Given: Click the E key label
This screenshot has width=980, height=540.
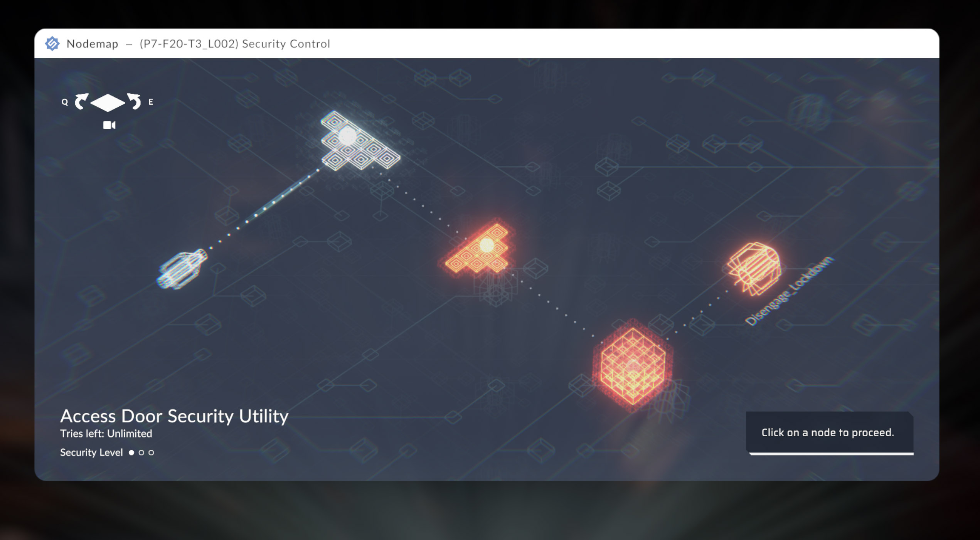Looking at the screenshot, I should tap(151, 102).
